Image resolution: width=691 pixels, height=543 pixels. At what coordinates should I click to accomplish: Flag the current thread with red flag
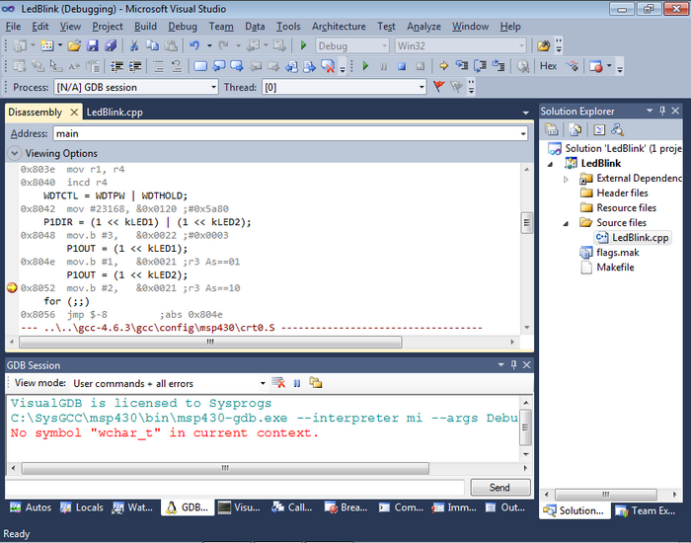point(438,87)
